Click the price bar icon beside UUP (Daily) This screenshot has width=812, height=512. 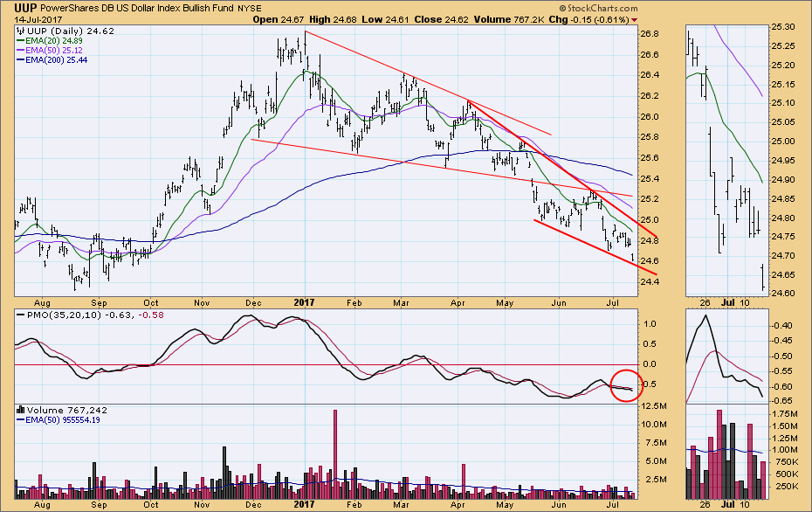tap(21, 31)
